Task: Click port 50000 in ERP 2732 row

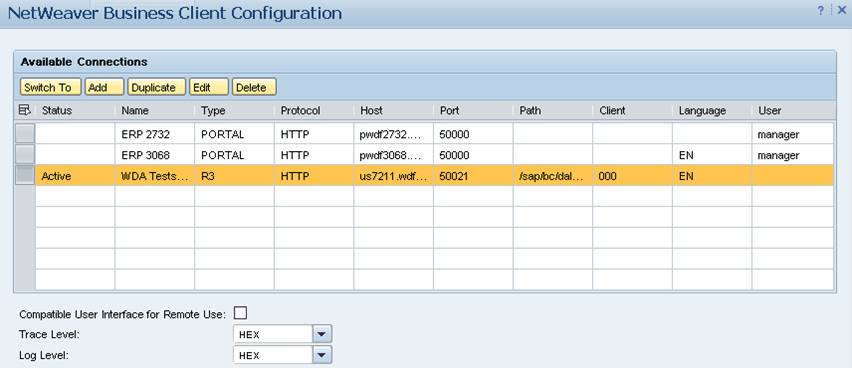Action: point(473,134)
